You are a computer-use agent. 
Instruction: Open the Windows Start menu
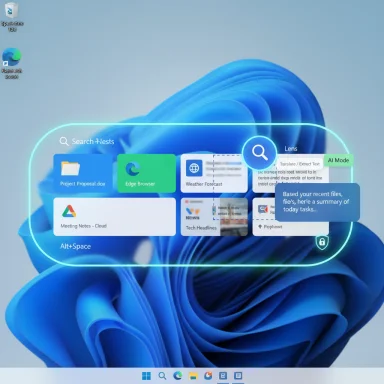click(x=146, y=376)
